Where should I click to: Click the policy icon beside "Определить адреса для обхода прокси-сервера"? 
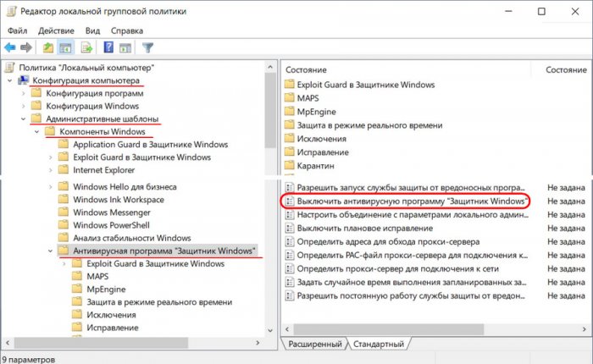pos(290,241)
